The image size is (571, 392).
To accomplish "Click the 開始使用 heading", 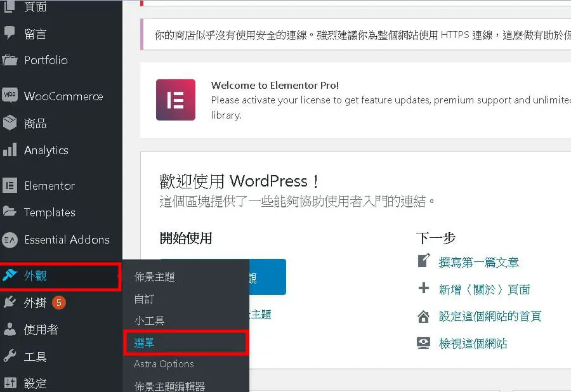I will [186, 238].
